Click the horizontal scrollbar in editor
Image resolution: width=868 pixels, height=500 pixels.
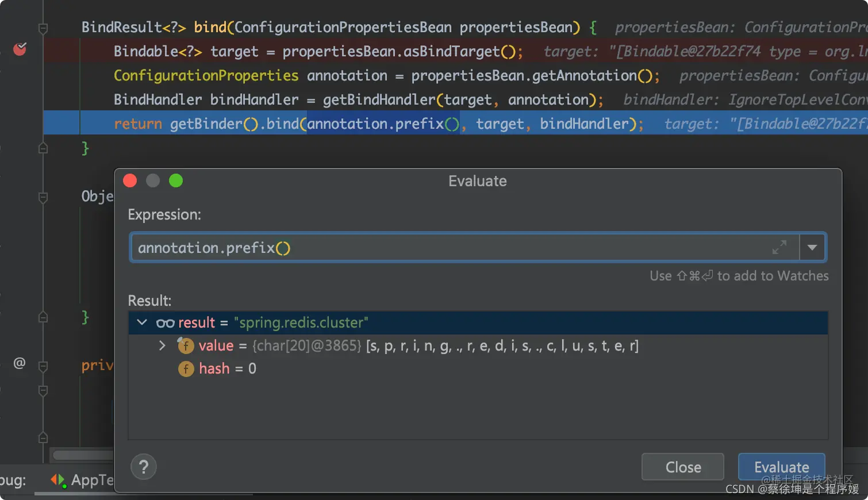point(83,455)
